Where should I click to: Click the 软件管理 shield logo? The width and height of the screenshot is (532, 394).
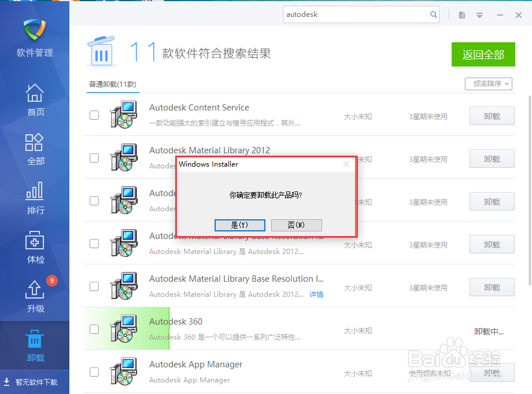pyautogui.click(x=35, y=30)
